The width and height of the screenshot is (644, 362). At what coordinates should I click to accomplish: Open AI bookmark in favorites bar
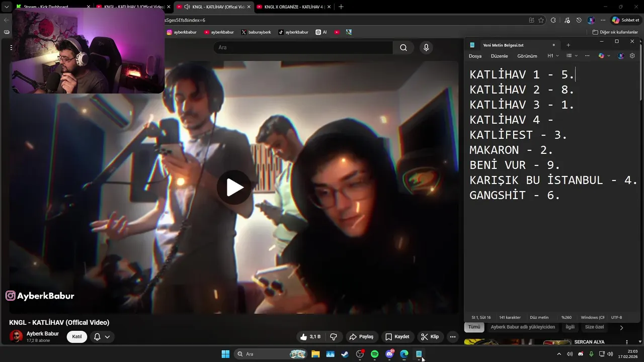321,32
